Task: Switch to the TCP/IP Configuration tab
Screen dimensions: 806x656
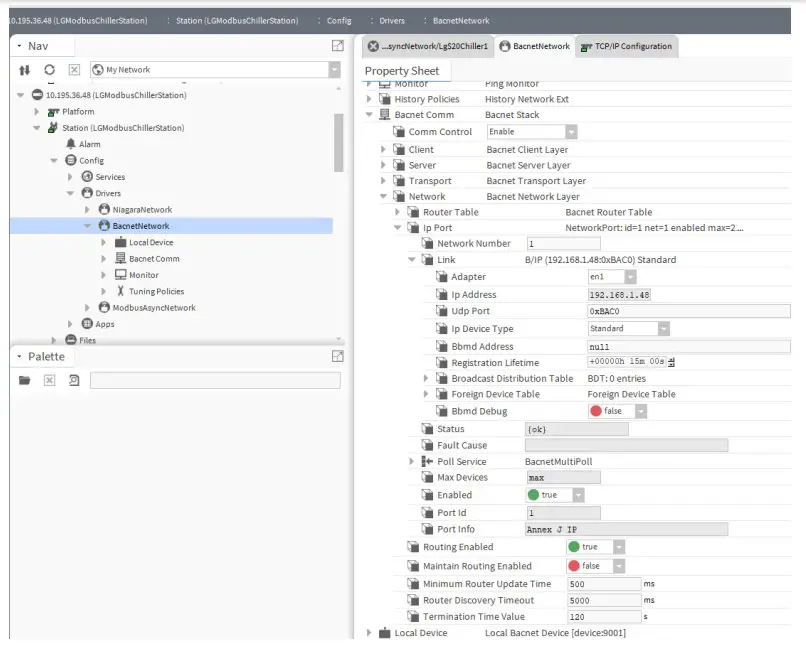Action: 626,46
